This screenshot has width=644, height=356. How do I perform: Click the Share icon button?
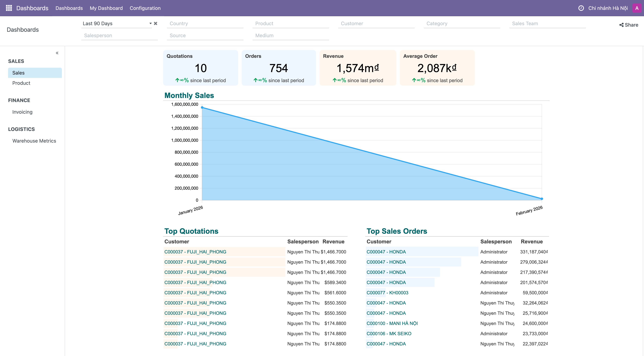[x=628, y=25]
